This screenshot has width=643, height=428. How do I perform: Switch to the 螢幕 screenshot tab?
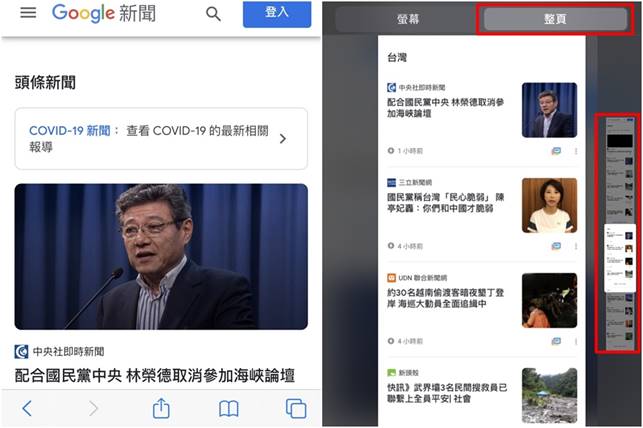408,19
